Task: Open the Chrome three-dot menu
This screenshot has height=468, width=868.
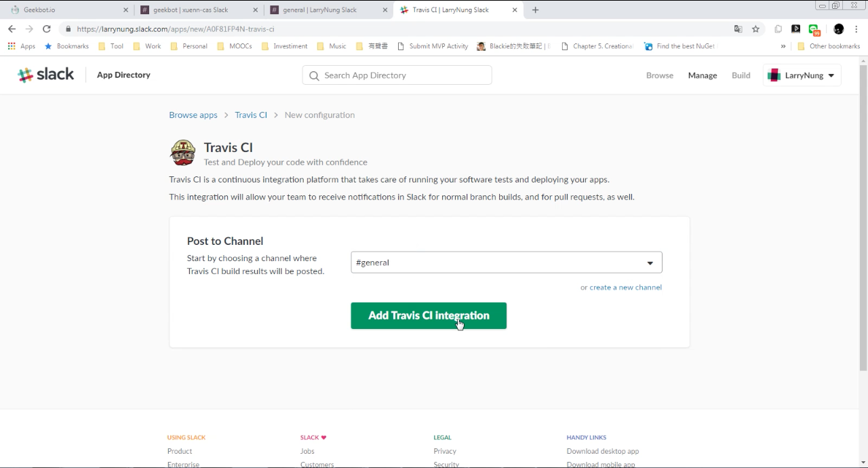Action: (857, 29)
